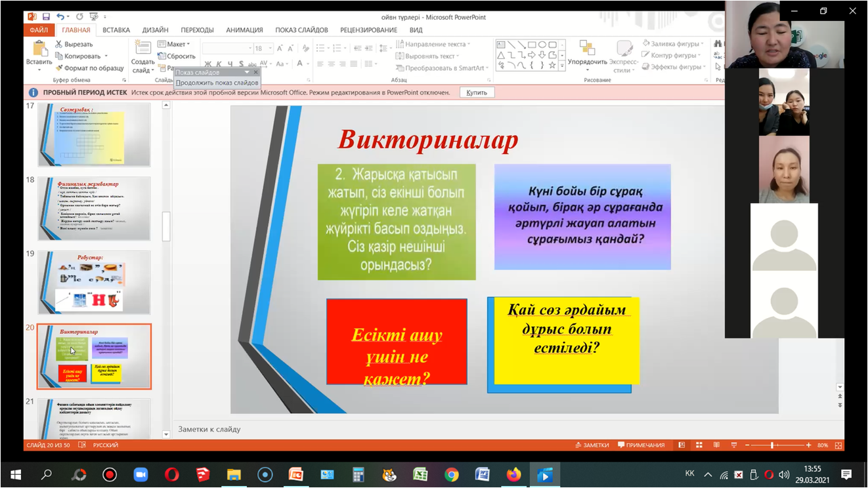Start slideshow from status bar icon
Image resolution: width=868 pixels, height=488 pixels.
733,445
